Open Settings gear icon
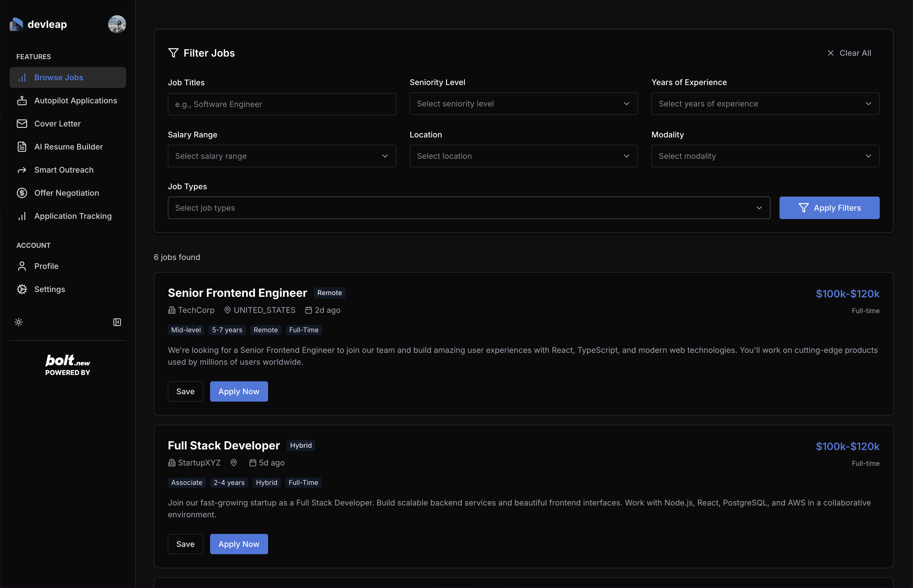913x588 pixels. (x=22, y=289)
